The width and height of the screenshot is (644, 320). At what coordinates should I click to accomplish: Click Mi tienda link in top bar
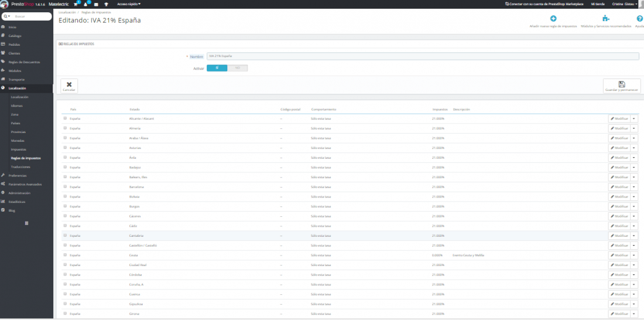[x=598, y=4]
